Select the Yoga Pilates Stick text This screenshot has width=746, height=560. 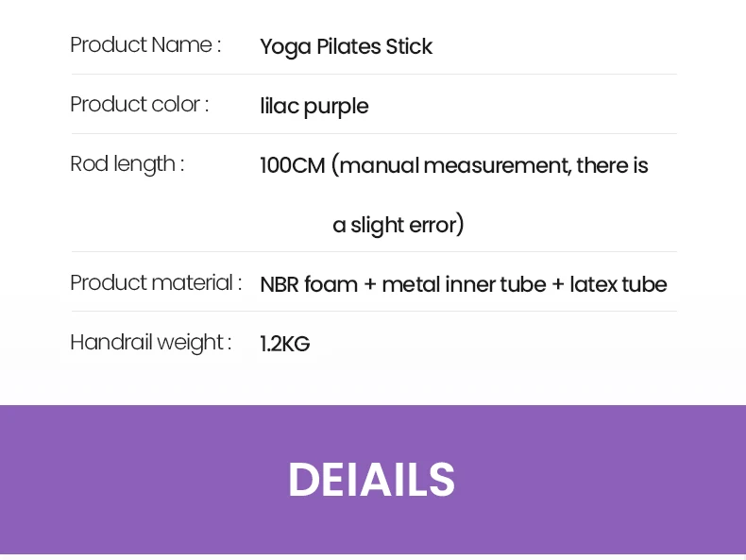(346, 47)
